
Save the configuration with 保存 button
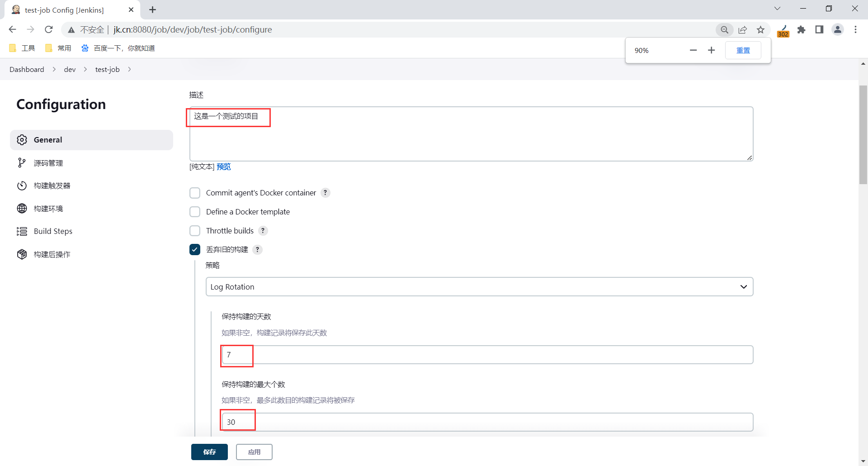pos(209,452)
